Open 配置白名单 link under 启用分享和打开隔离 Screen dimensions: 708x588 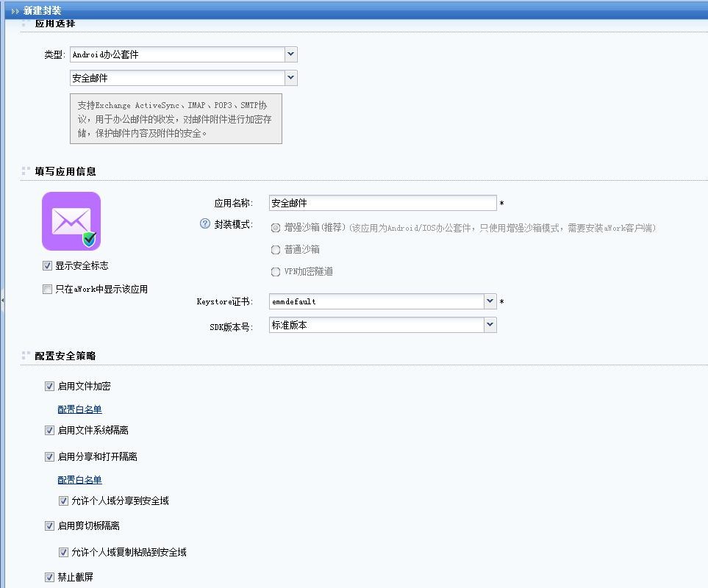point(79,480)
